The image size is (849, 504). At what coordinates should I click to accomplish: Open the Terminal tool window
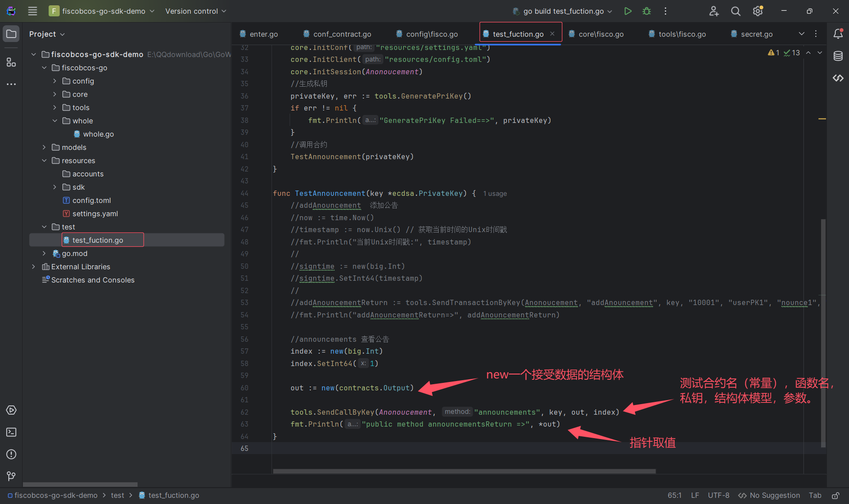point(11,432)
